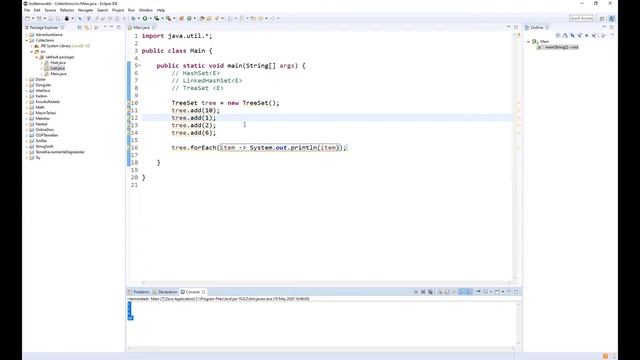Select the Main.java editor tab
Screen dimensions: 640x360
[x=141, y=27]
